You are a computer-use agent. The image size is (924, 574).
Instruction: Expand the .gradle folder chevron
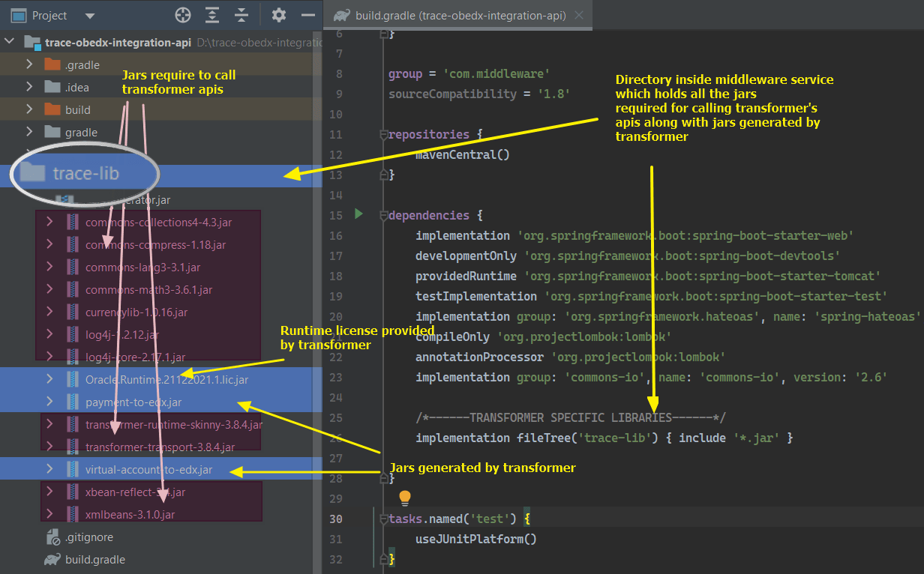click(29, 64)
